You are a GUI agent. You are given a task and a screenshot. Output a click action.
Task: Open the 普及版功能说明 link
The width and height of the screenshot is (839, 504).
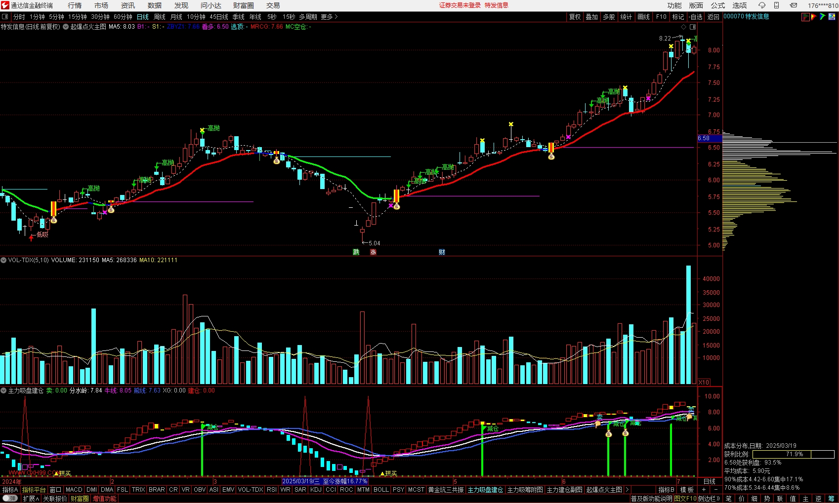(651, 499)
